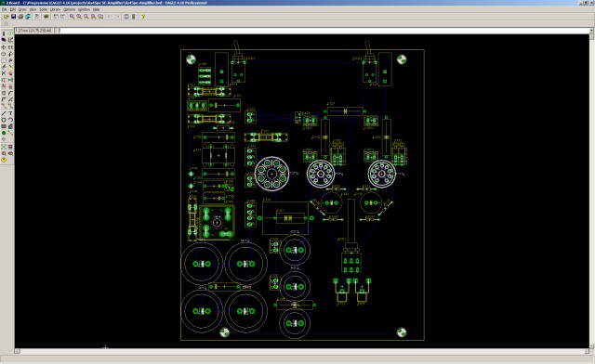Activate the Polygon tool
The image size is (595, 364).
(x=10, y=126)
